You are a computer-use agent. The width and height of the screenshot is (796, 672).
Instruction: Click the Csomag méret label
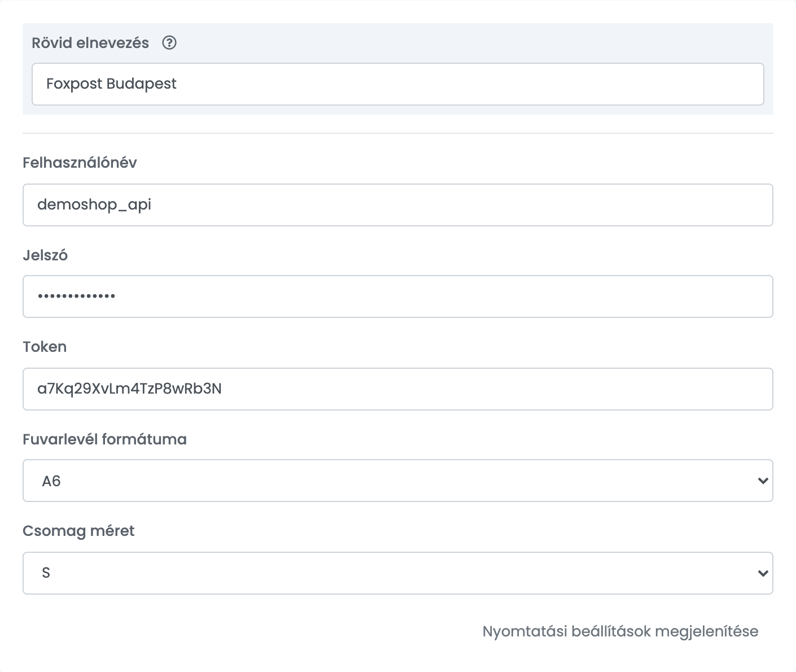[x=78, y=531]
